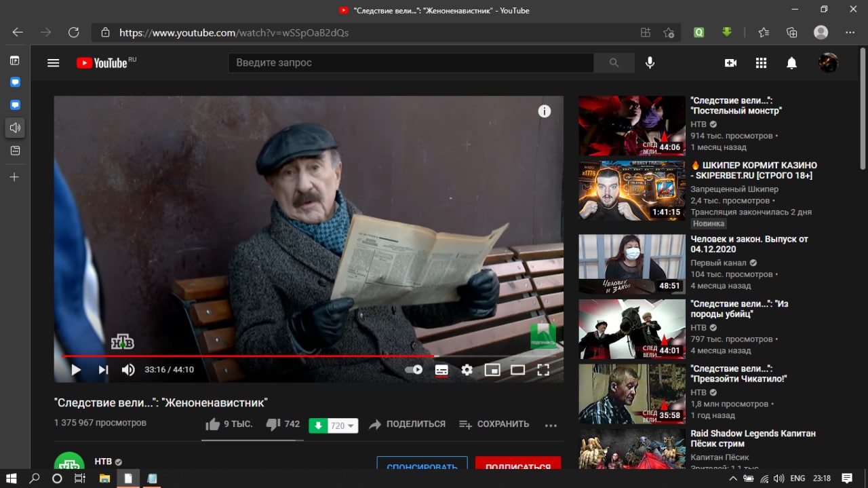
Task: Open browser collections icon
Action: 791,32
